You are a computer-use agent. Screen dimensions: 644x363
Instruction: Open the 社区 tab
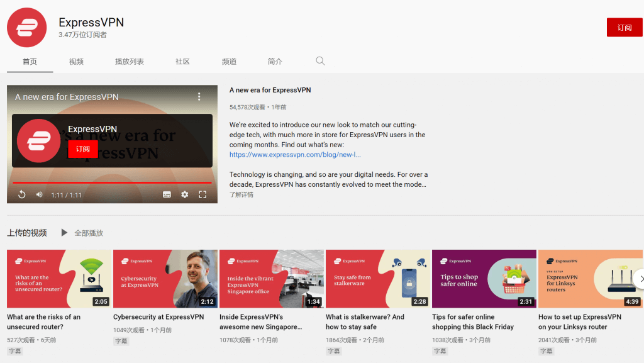(x=182, y=62)
